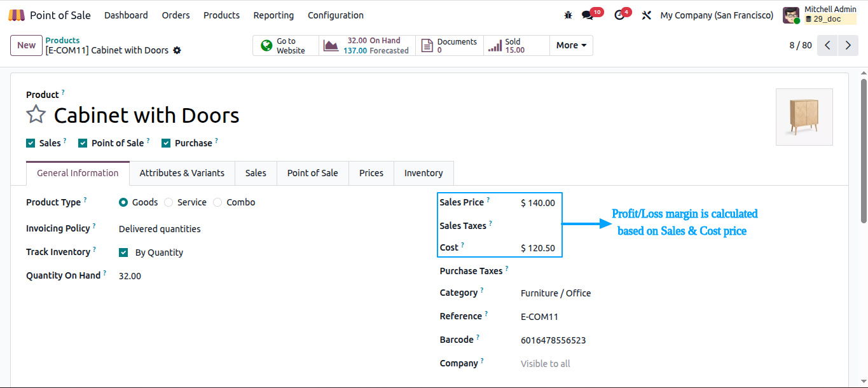Click the New button
Viewport: 868px width, 388px height.
[26, 45]
